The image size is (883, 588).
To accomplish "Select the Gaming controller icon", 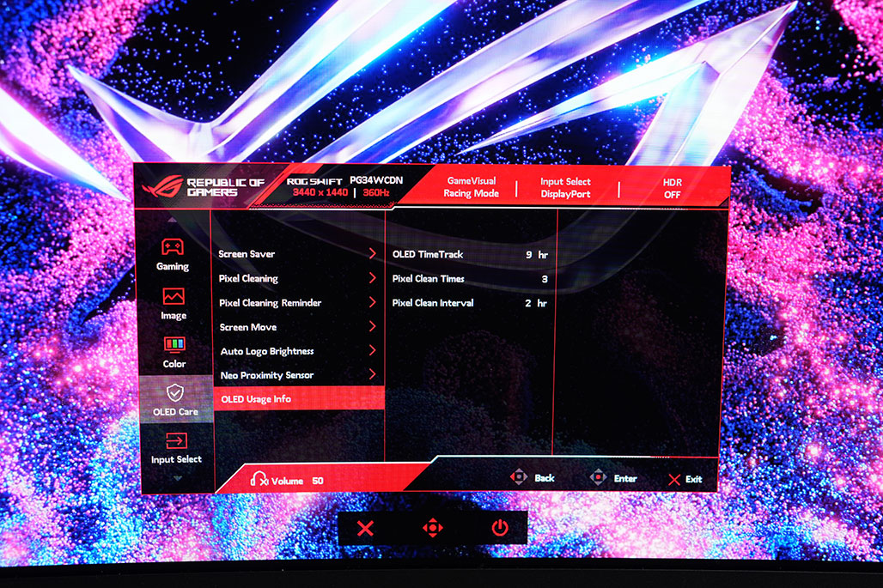I will click(x=173, y=247).
